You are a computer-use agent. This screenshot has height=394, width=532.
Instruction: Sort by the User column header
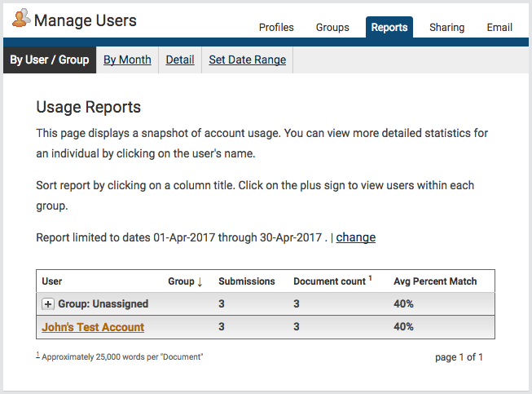click(x=52, y=281)
